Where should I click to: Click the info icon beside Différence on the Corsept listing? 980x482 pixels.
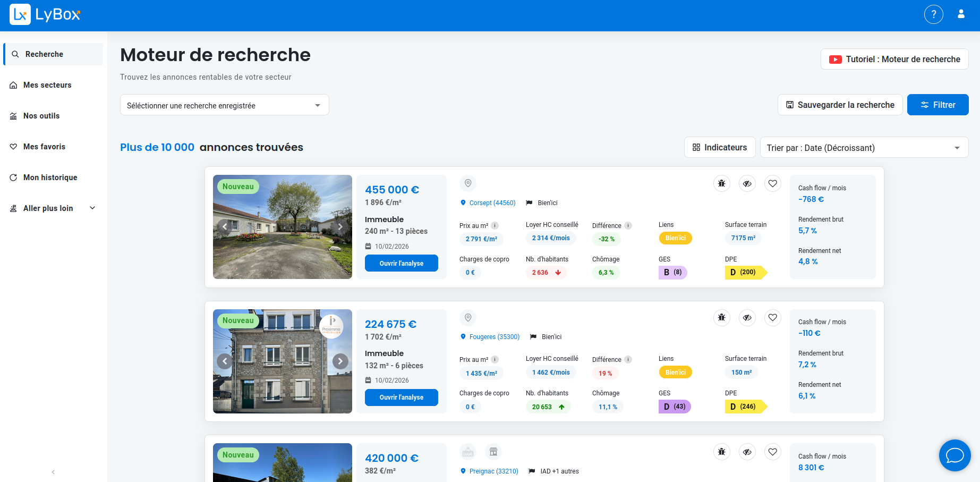[628, 225]
